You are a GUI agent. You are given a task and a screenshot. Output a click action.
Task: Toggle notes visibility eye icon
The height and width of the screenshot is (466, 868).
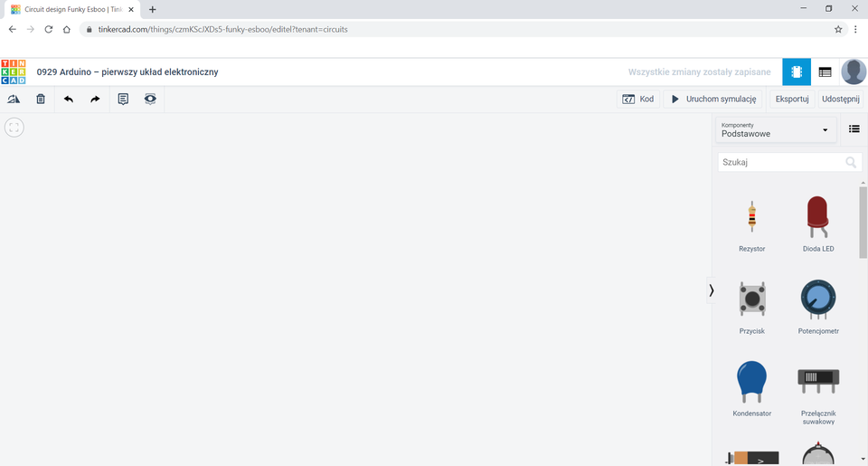(150, 99)
